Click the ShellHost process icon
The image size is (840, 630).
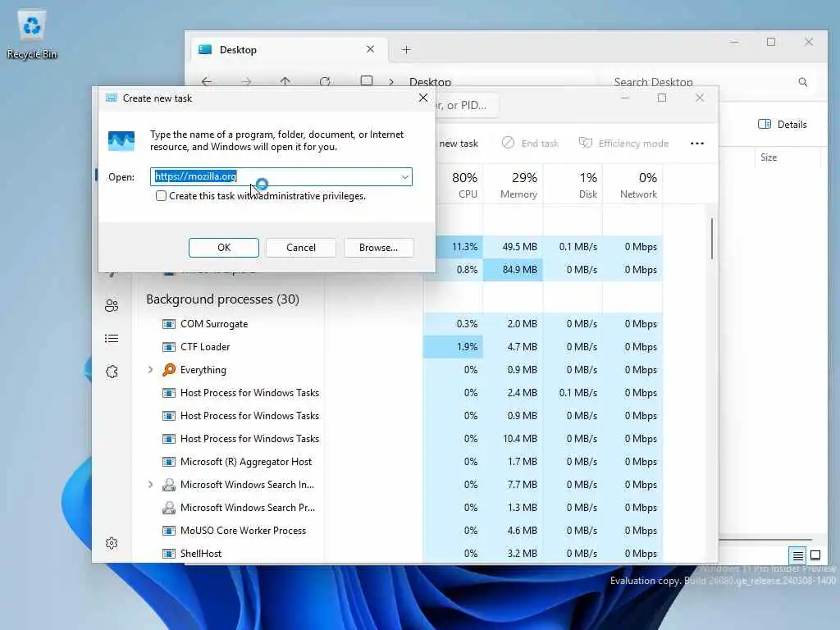[x=169, y=554]
